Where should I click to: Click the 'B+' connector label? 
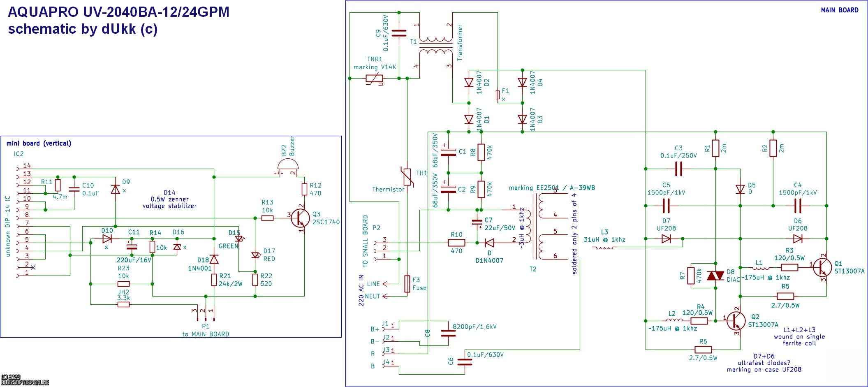pos(375,329)
